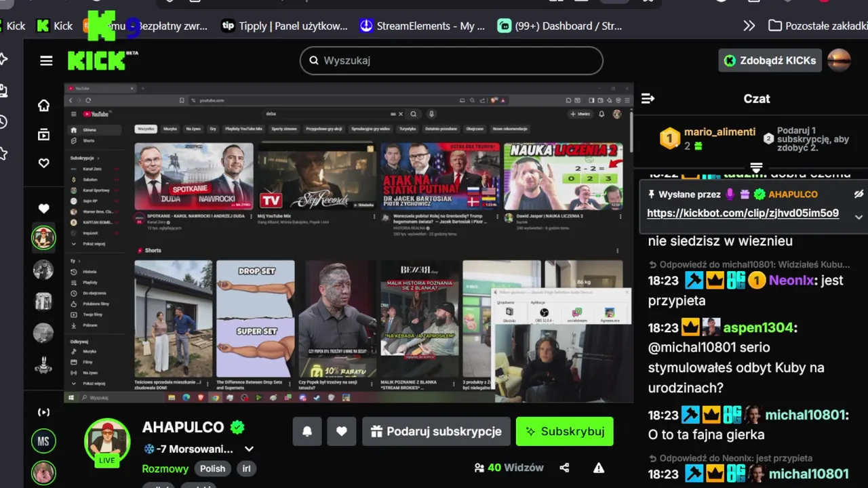This screenshot has width=868, height=488.
Task: Expand the stream title dropdown arrow
Action: (249, 449)
